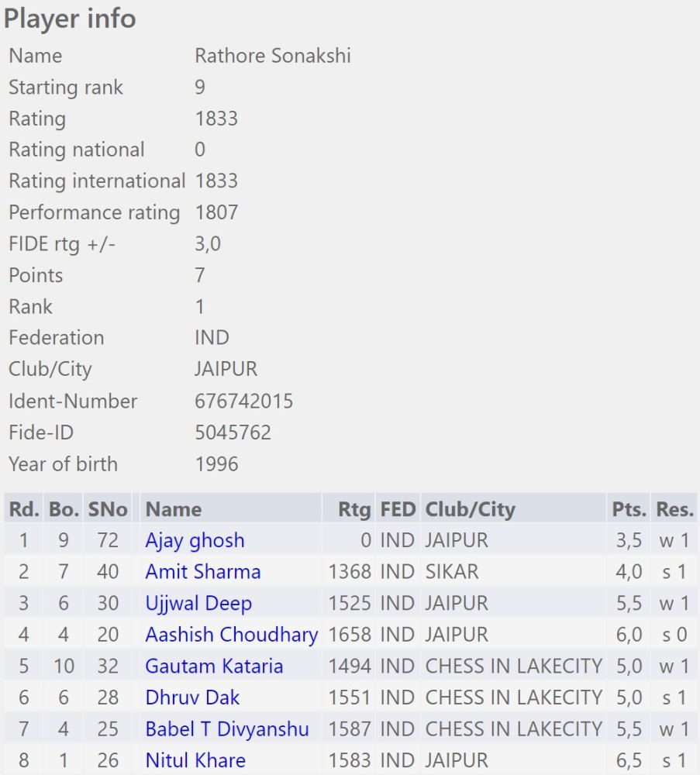The image size is (700, 775).
Task: Click the FED column header
Action: coord(398,509)
